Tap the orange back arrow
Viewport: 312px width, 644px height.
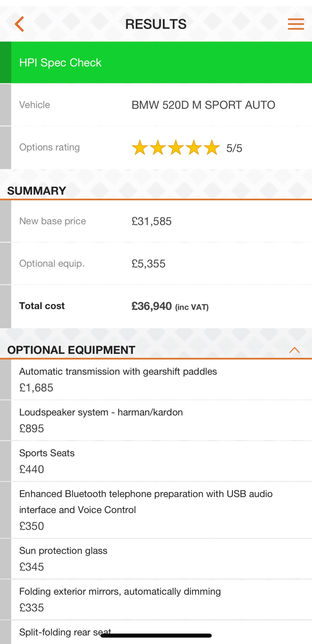pos(19,24)
